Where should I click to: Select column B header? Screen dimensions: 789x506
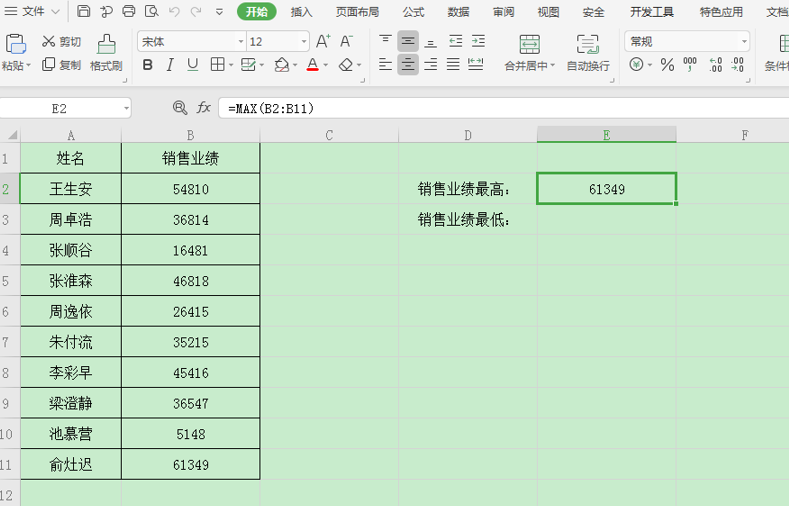(191, 135)
